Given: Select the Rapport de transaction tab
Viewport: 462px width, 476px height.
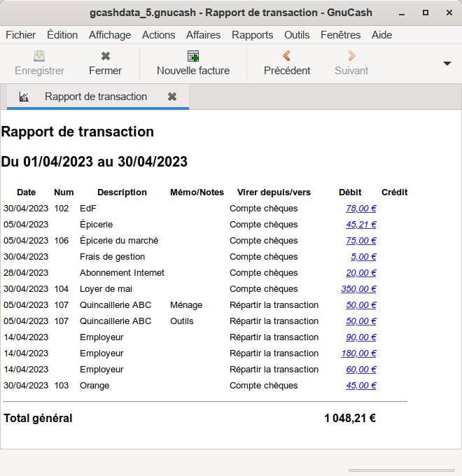Looking at the screenshot, I should 96,97.
